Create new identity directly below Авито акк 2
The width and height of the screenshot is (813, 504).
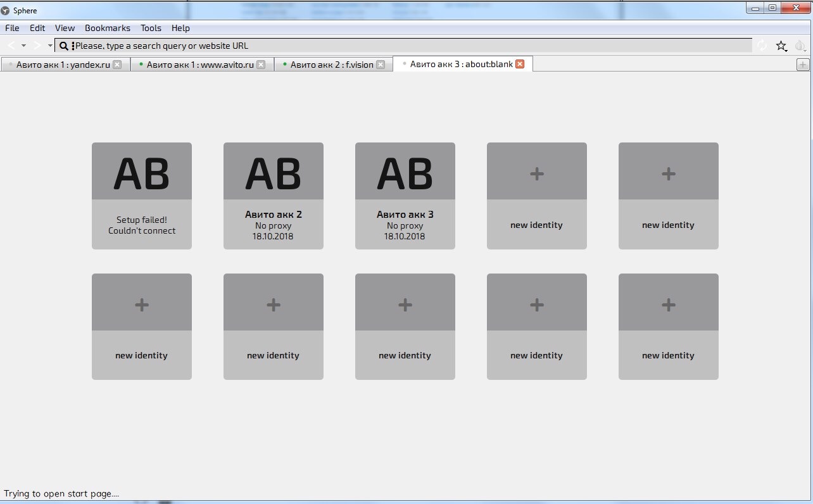point(274,327)
